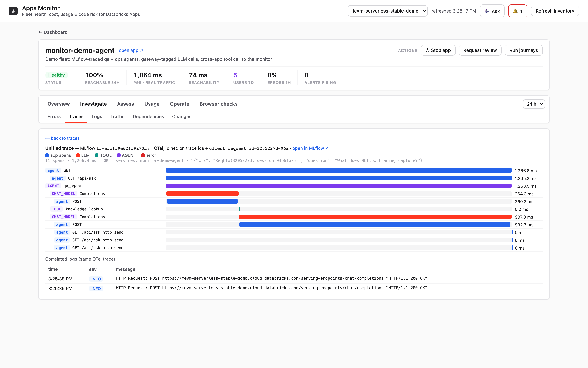Switch to the Overview tab
This screenshot has height=368, width=588.
pyautogui.click(x=59, y=104)
